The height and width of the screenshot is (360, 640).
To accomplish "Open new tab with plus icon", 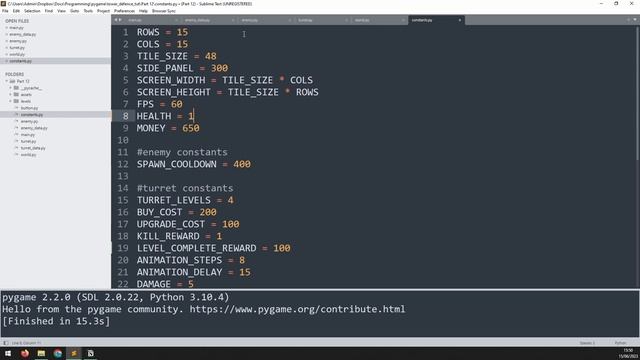I will pos(628,20).
